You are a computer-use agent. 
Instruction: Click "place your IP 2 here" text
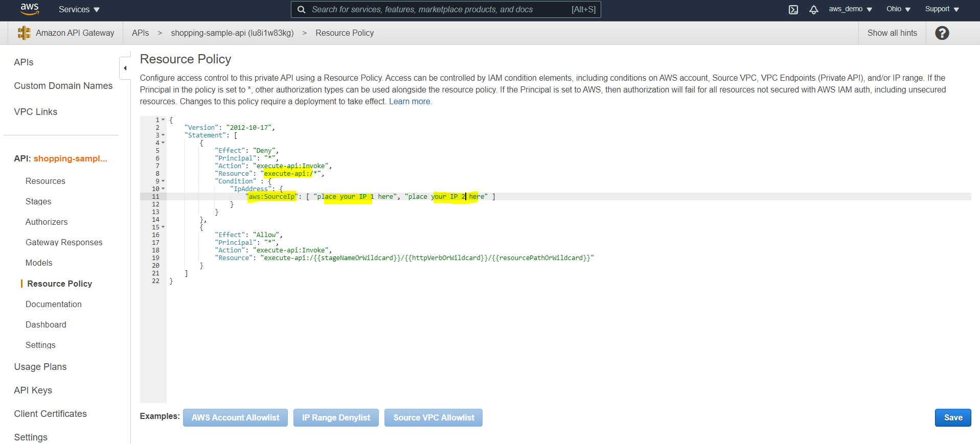[446, 197]
